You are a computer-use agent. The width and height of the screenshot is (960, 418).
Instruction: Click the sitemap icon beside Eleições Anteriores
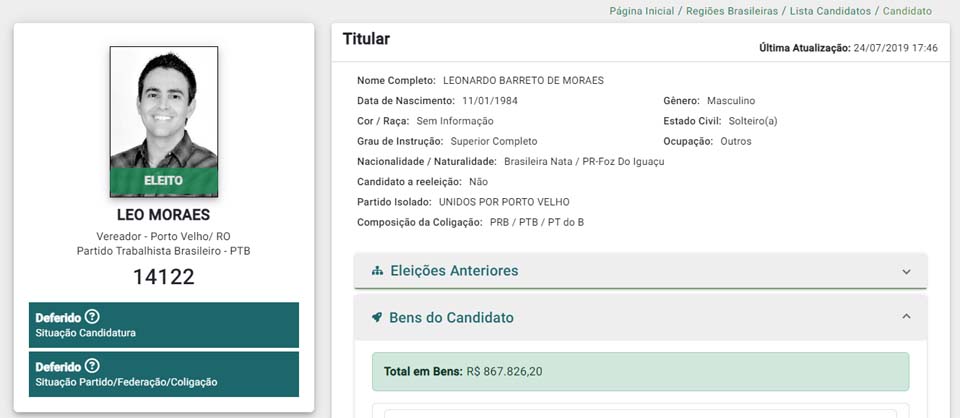point(377,271)
